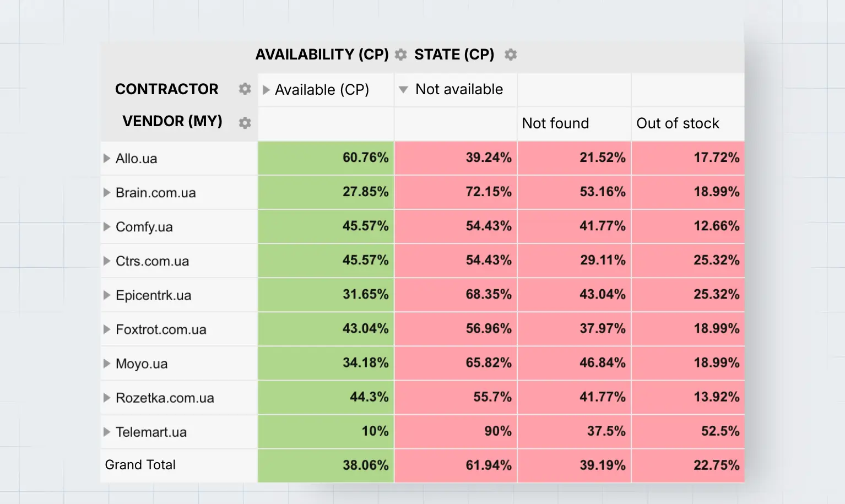Click the Grand Total row label
Viewport: 845px width, 504px height.
click(x=140, y=465)
